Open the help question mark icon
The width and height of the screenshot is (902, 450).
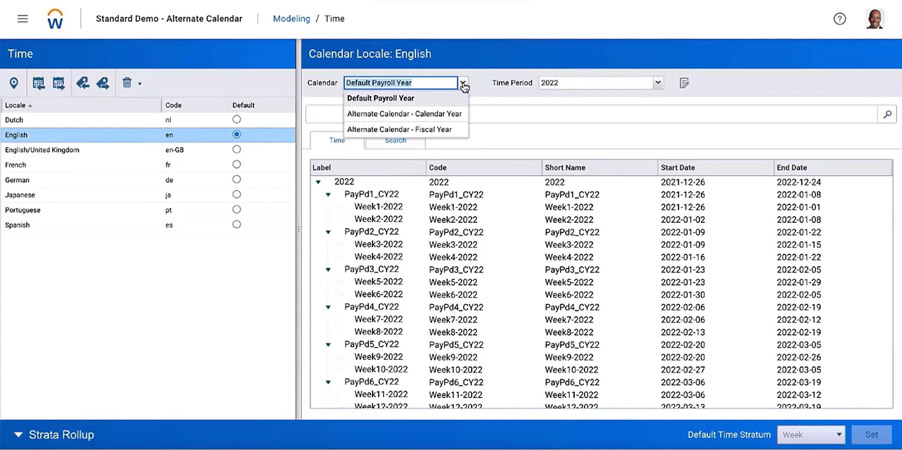839,18
